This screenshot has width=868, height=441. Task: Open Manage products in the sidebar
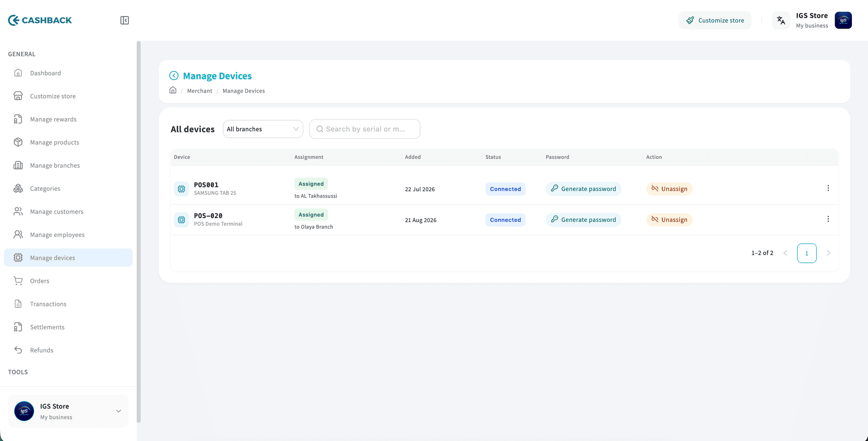pos(68,142)
